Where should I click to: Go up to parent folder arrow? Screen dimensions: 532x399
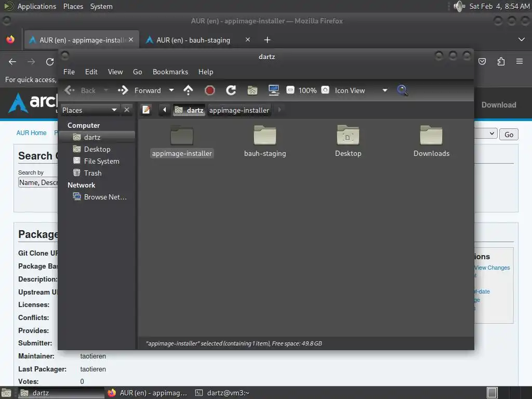188,90
